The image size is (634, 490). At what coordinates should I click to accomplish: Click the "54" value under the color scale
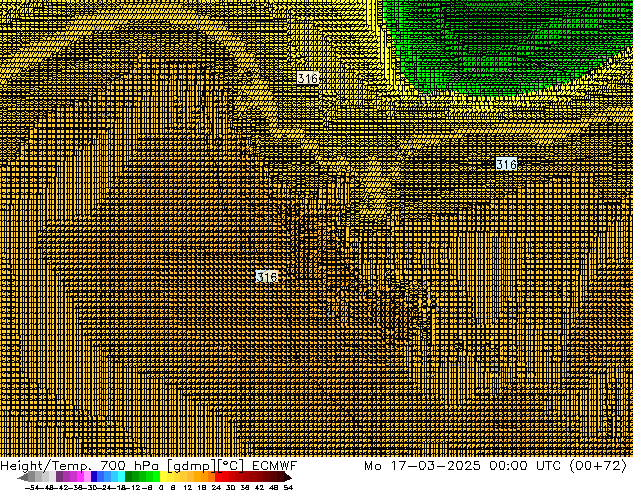coord(288,488)
